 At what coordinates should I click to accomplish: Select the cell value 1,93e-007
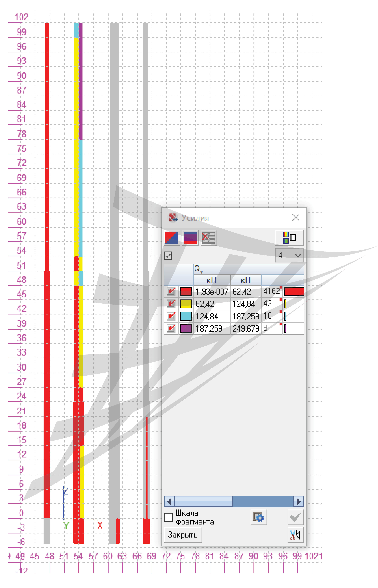click(x=212, y=292)
